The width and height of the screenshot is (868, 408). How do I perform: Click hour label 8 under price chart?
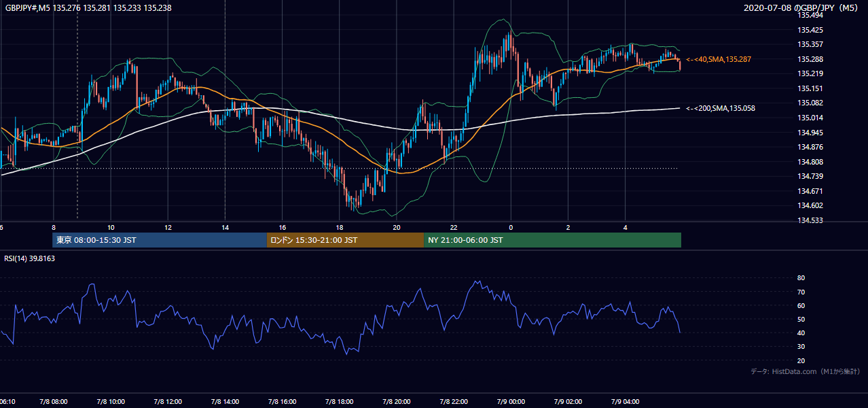tap(53, 228)
